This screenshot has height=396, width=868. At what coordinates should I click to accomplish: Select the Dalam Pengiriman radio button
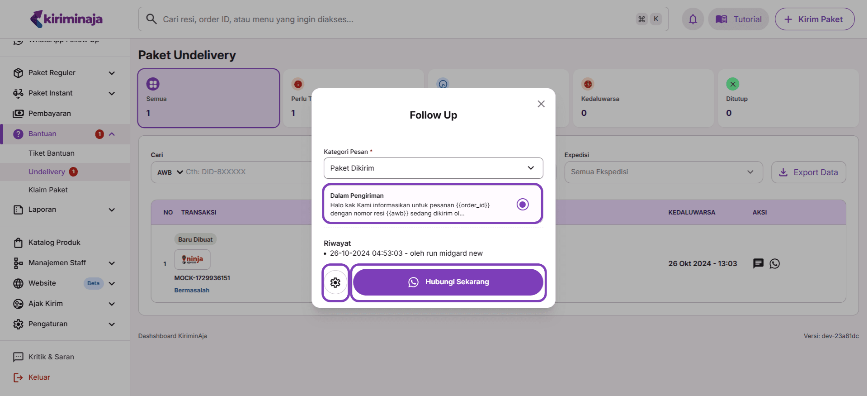point(522,205)
